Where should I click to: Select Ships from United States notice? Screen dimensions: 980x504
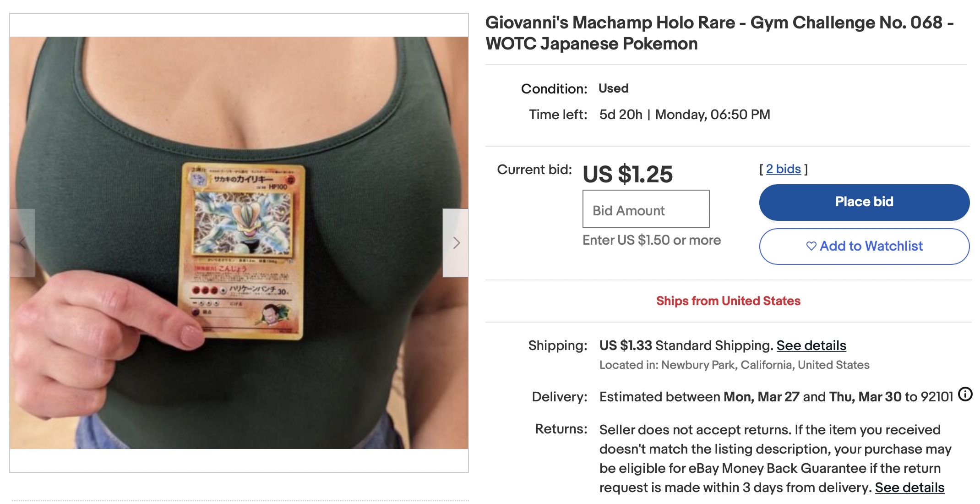click(728, 301)
